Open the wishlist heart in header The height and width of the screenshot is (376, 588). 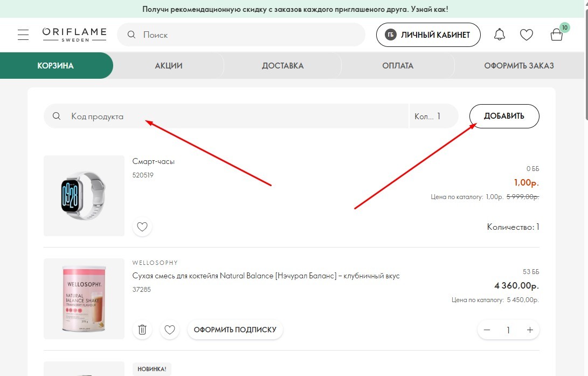pyautogui.click(x=527, y=35)
